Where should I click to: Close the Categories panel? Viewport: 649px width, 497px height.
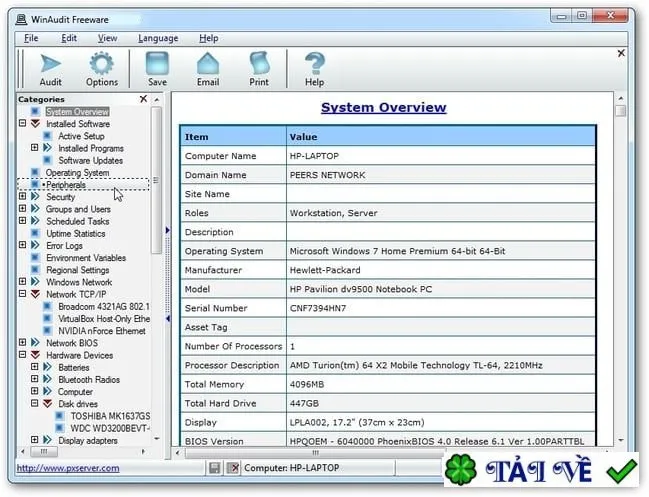point(143,99)
